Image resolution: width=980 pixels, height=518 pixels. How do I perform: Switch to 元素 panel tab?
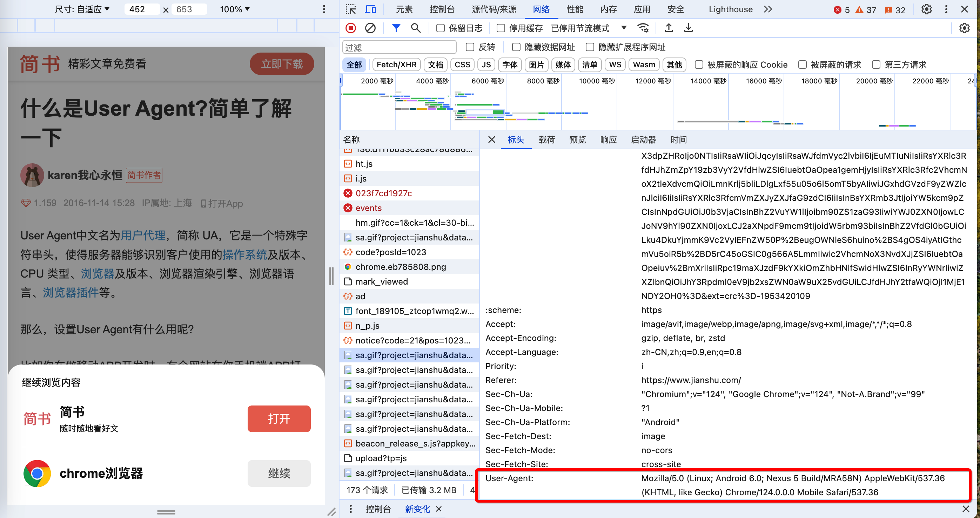(x=404, y=9)
